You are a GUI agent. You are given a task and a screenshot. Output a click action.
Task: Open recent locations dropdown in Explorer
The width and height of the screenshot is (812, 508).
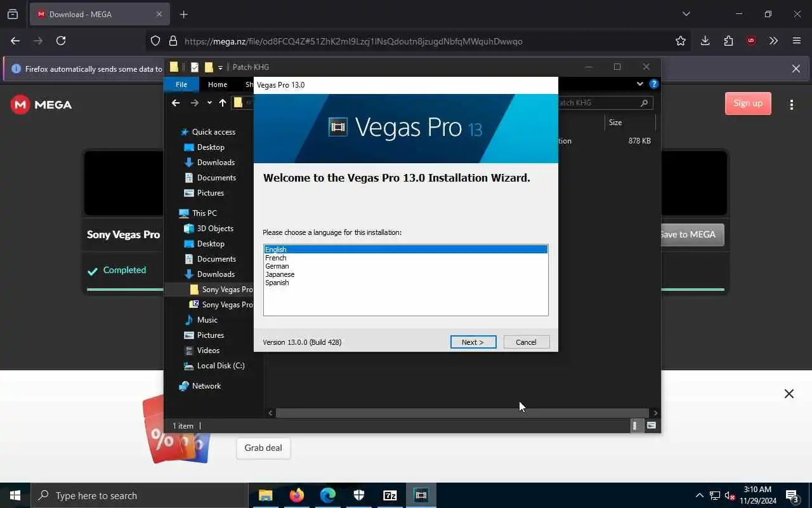point(209,103)
